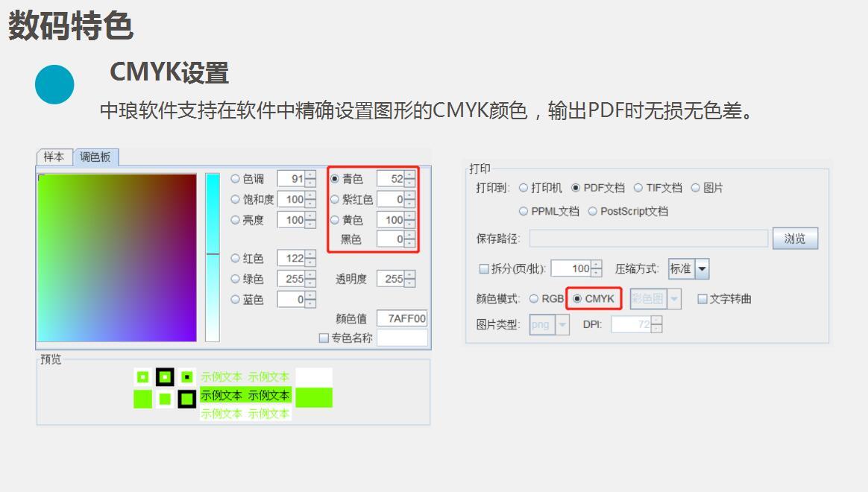Click the 颜色值 hex input field

click(402, 318)
